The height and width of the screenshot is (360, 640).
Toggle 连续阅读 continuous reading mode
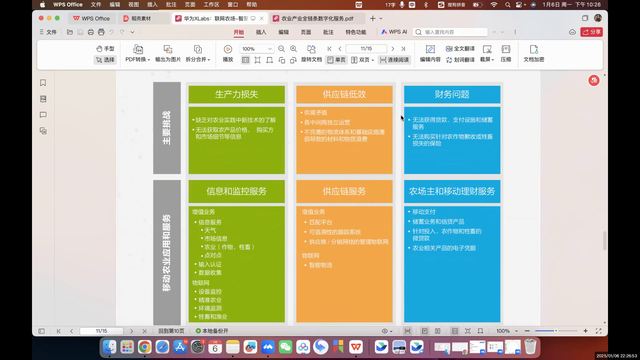point(394,60)
